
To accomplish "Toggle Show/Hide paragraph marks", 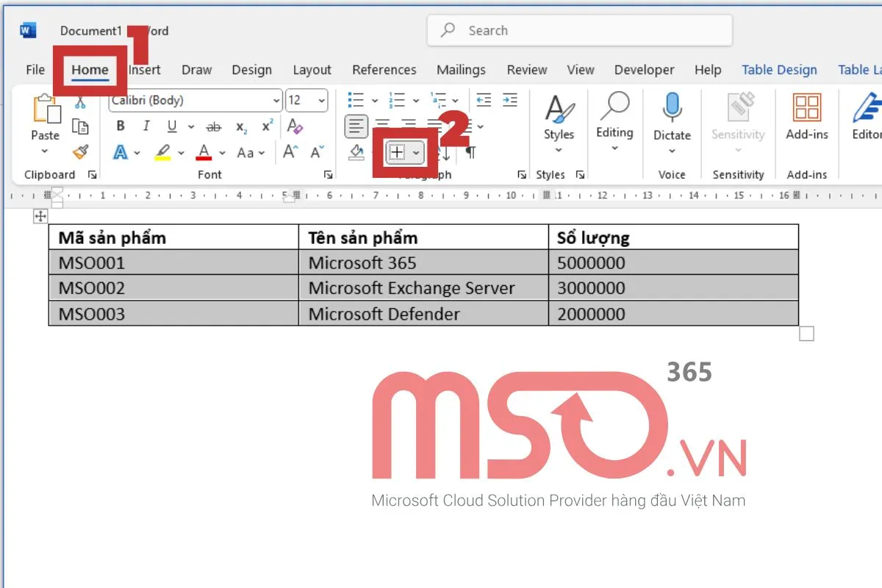I will point(470,152).
